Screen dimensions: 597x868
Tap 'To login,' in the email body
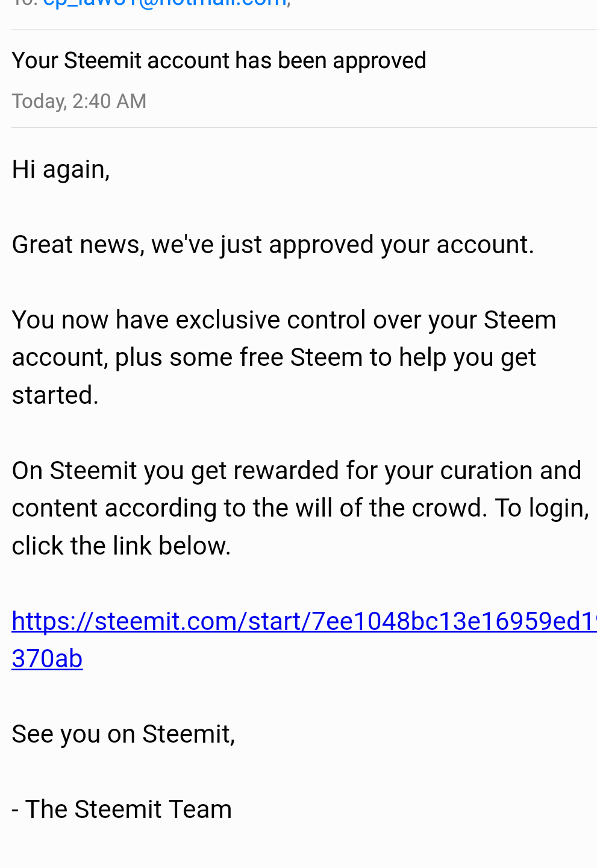(x=542, y=509)
